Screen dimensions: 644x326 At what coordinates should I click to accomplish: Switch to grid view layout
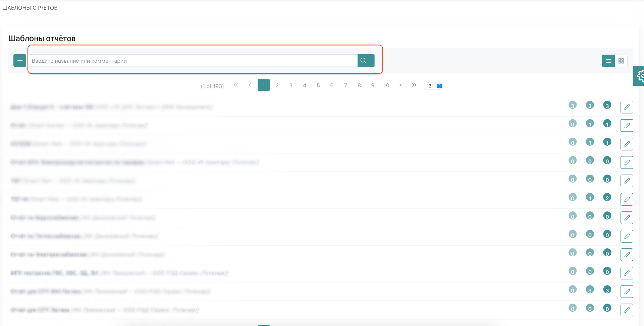621,61
